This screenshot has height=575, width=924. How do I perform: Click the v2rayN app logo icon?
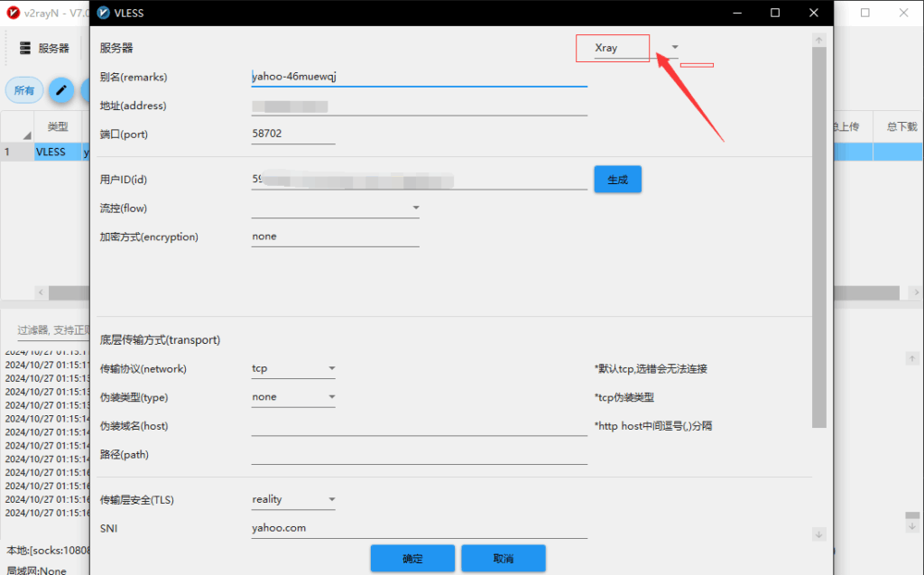click(13, 14)
